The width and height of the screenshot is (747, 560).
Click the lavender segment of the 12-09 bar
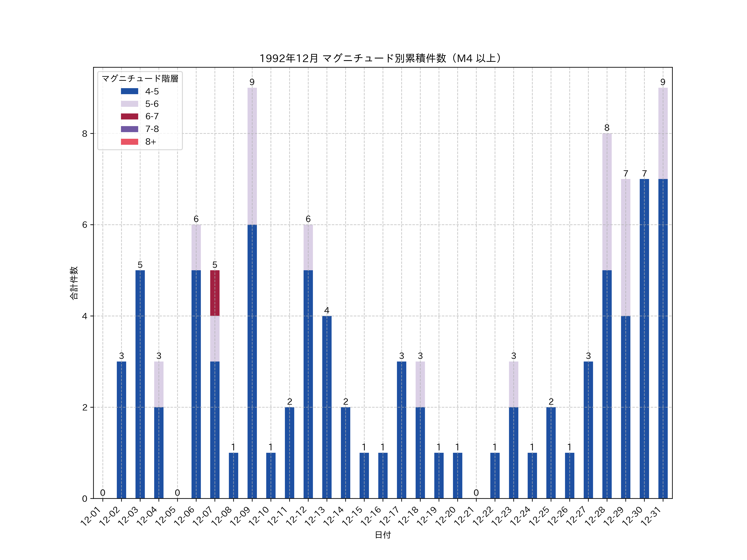tap(252, 156)
